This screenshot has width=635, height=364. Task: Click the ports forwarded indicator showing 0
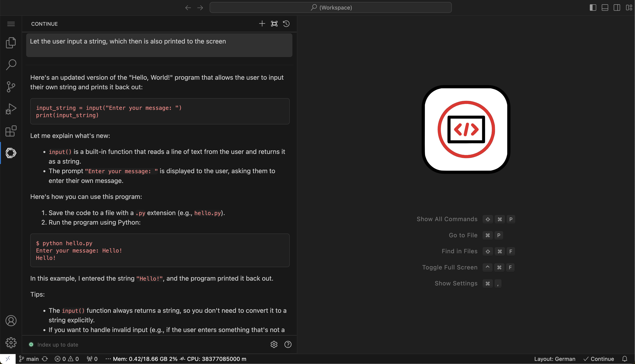click(92, 359)
